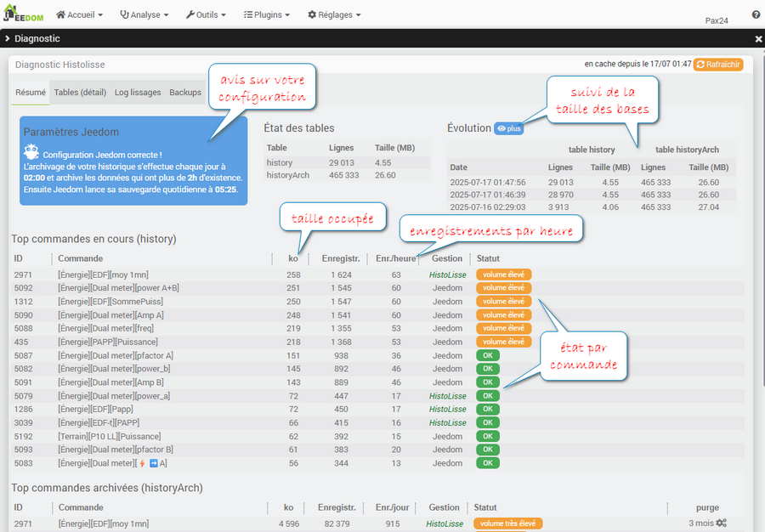This screenshot has width=765, height=532.
Task: Open the help question mark icon
Action: (756, 14)
